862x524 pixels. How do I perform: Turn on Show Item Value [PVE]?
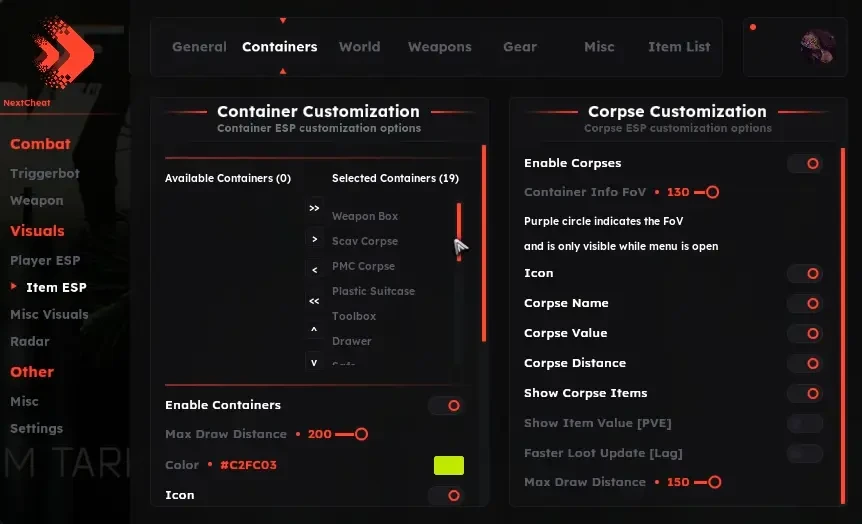pyautogui.click(x=805, y=423)
